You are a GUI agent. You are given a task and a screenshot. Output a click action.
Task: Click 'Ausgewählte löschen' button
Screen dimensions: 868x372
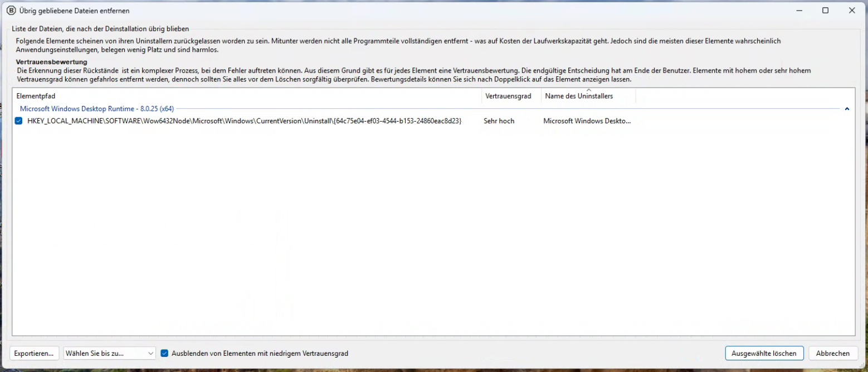[764, 354]
